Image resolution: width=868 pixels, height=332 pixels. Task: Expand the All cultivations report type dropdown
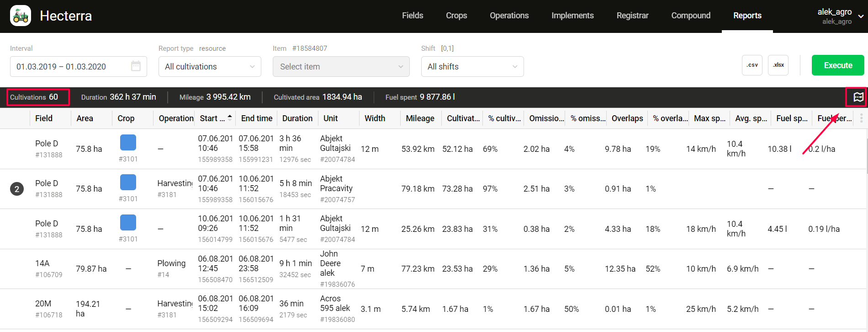(210, 67)
